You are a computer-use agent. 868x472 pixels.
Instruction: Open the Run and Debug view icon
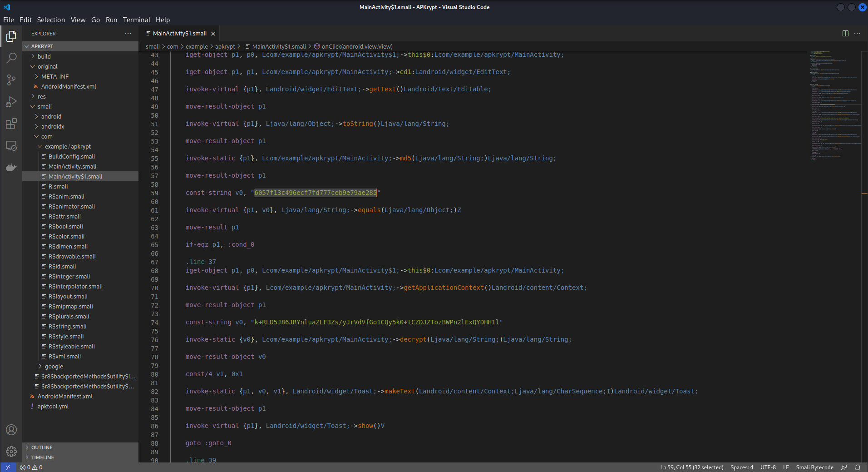[11, 102]
